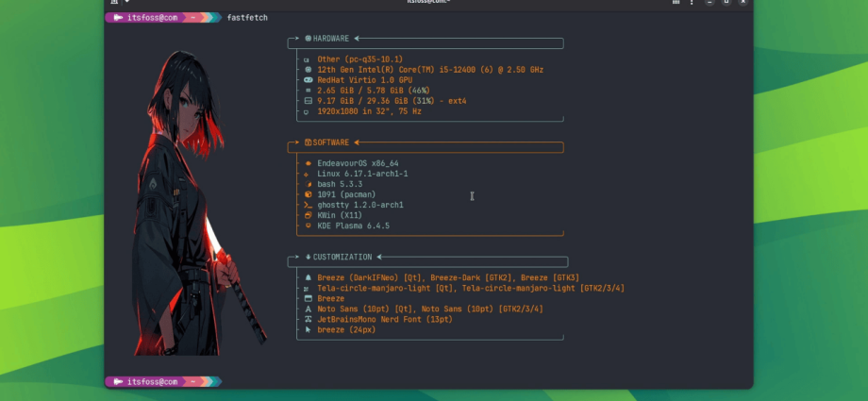Click the single word Breeze decoration line
This screenshot has height=401, width=868.
click(x=331, y=298)
